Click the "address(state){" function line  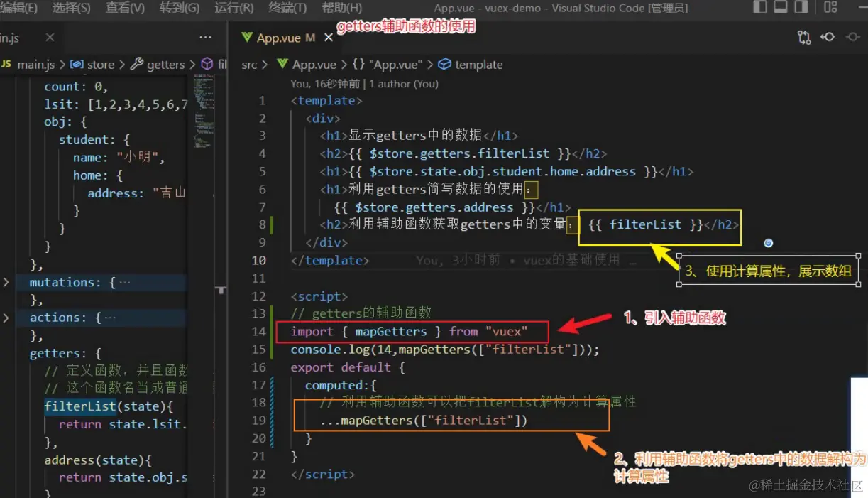(x=98, y=460)
